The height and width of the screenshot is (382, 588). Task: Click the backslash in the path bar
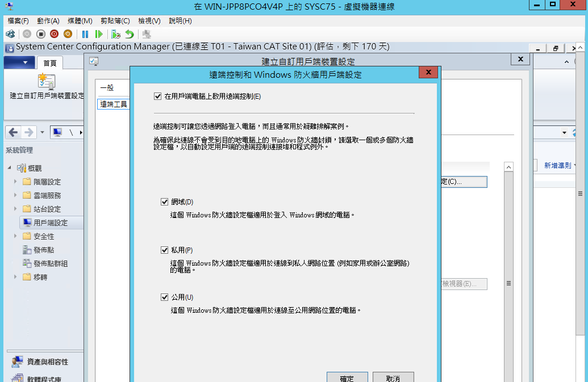(x=71, y=132)
